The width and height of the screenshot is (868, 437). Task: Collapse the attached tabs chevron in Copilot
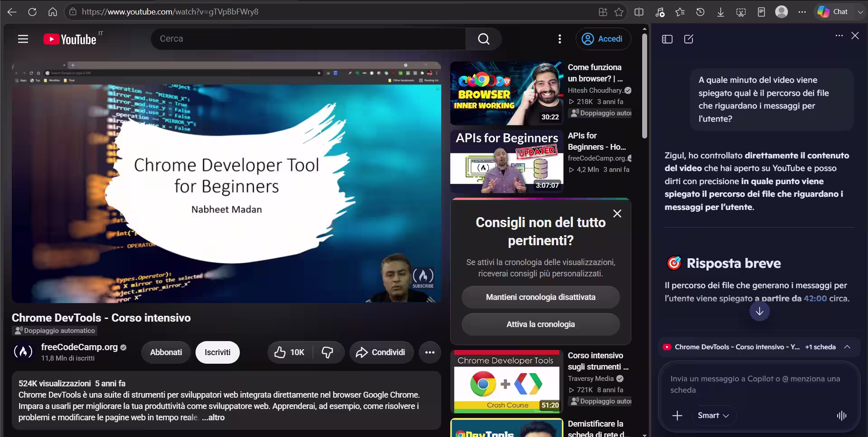tap(847, 347)
